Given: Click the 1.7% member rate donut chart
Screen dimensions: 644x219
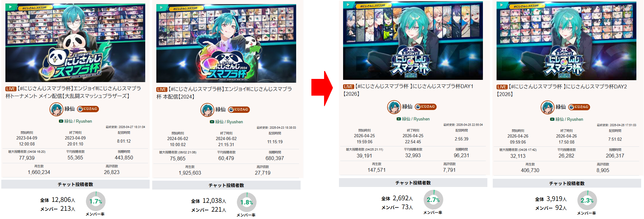Looking at the screenshot, I should [x=95, y=201].
